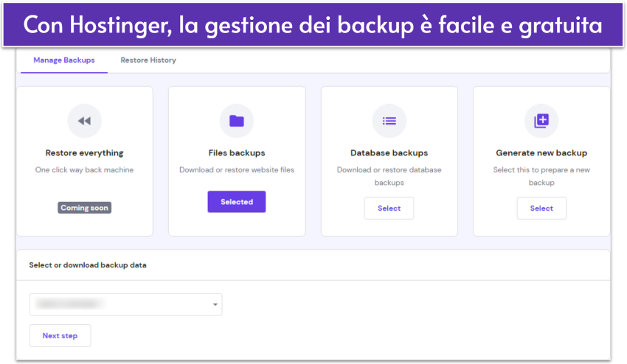
Task: Click Select under Generate new backup
Action: point(541,209)
